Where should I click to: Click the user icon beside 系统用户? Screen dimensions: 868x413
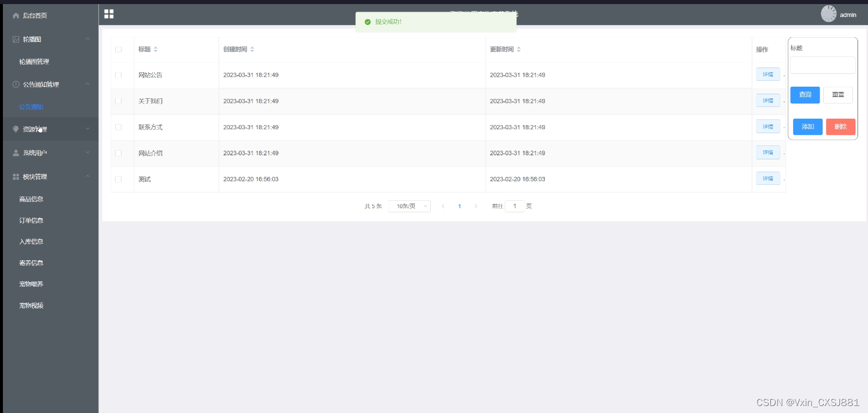pos(16,153)
